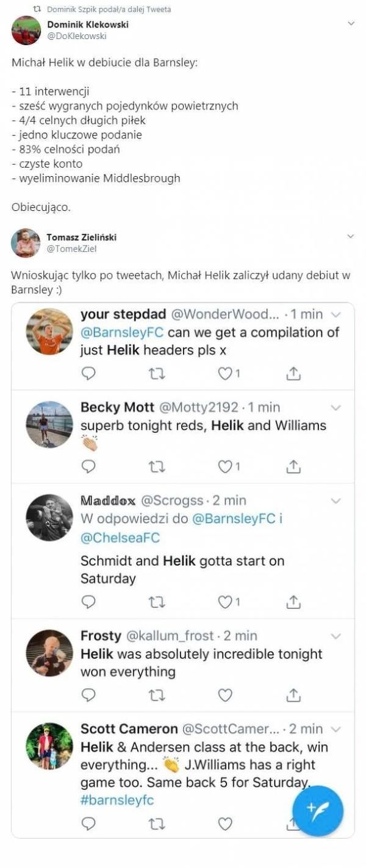Open Frosty's profile avatar

[49, 653]
